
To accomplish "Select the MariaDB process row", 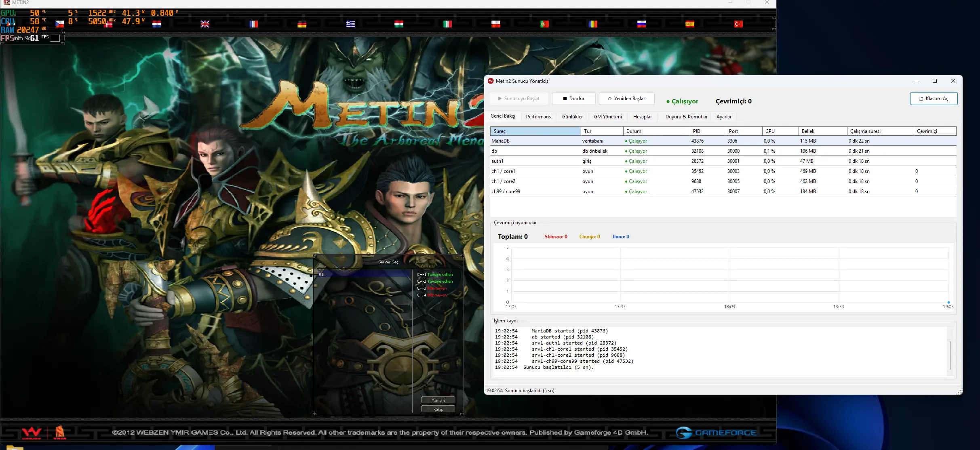I will coord(723,141).
